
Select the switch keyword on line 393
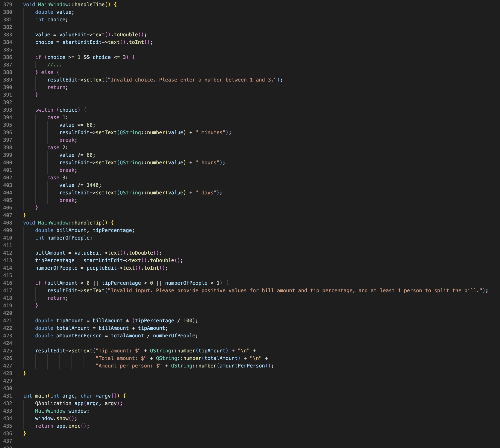tap(44, 110)
